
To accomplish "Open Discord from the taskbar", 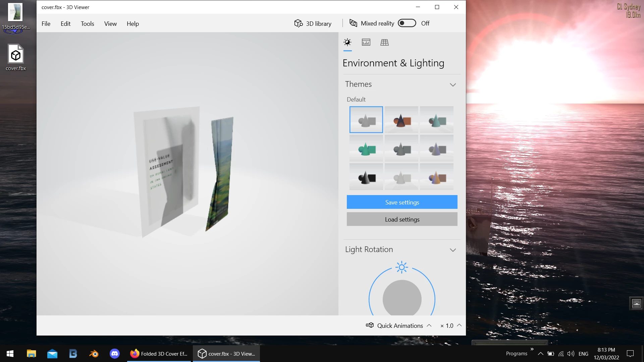I will tap(115, 354).
